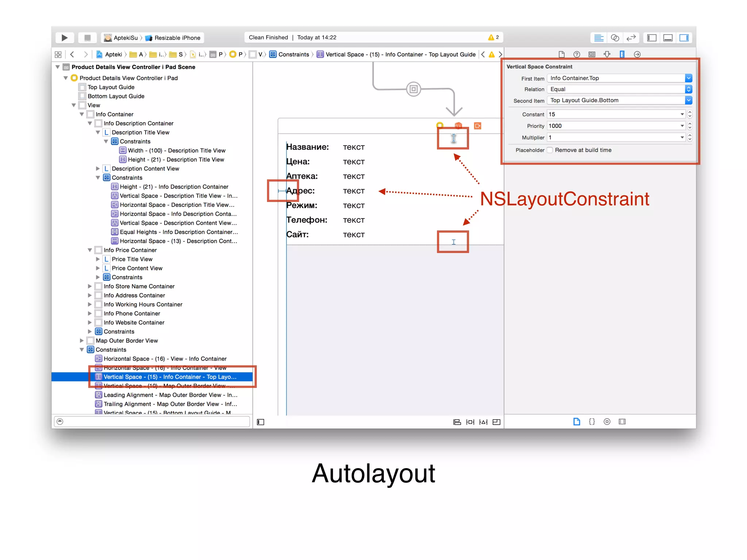Click the Constant value field
Image resolution: width=747 pixels, height=560 pixels.
pos(616,114)
